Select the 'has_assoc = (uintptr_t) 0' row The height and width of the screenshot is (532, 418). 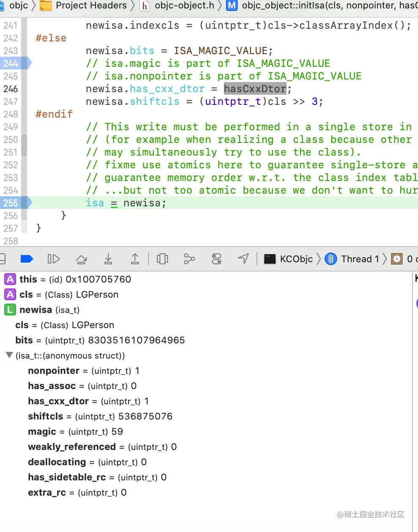206,386
